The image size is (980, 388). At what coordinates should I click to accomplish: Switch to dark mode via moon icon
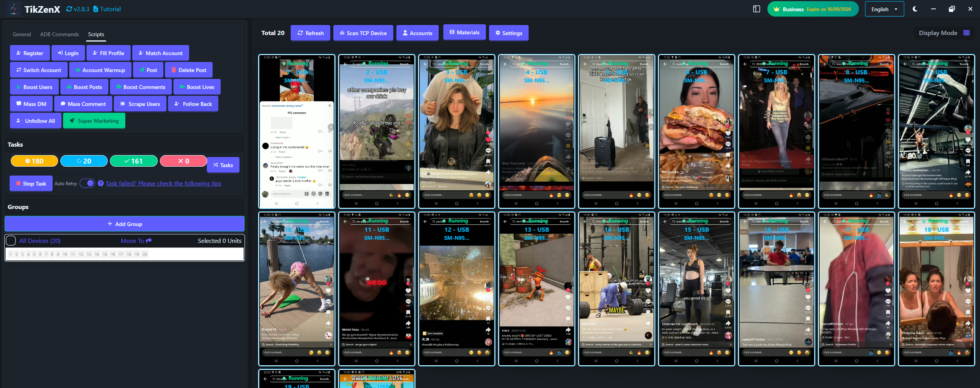(915, 8)
